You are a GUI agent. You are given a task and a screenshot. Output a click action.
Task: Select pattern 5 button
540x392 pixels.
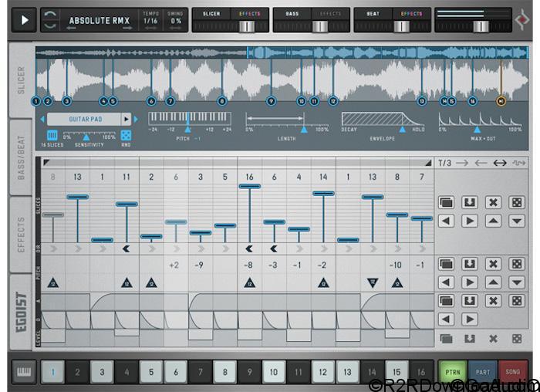pos(151,372)
